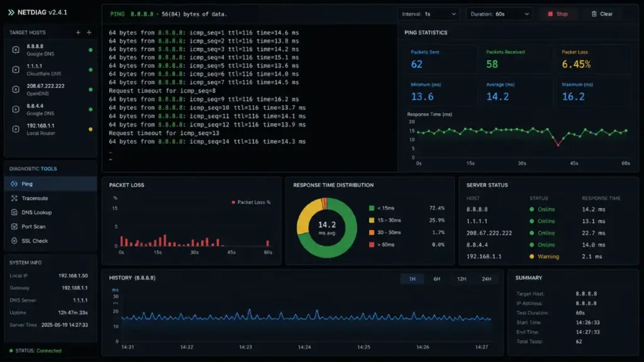The image size is (644, 362).
Task: Select target host 1.1.1.1 Cloudflare DNS
Action: pos(50,70)
